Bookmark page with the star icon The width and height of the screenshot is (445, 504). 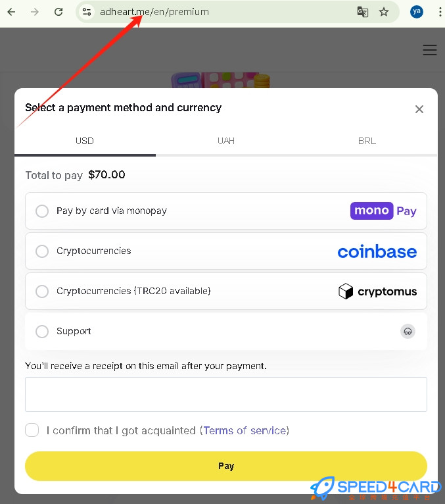pos(384,13)
